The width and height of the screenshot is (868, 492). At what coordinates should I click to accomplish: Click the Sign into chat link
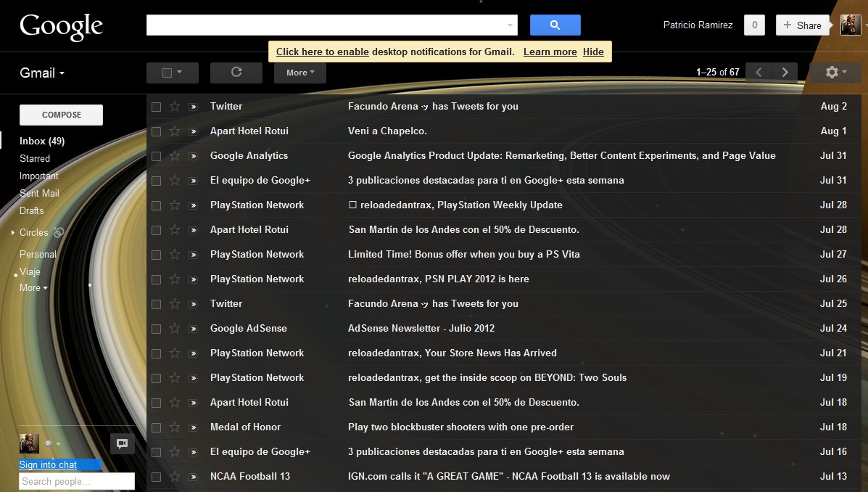click(48, 464)
